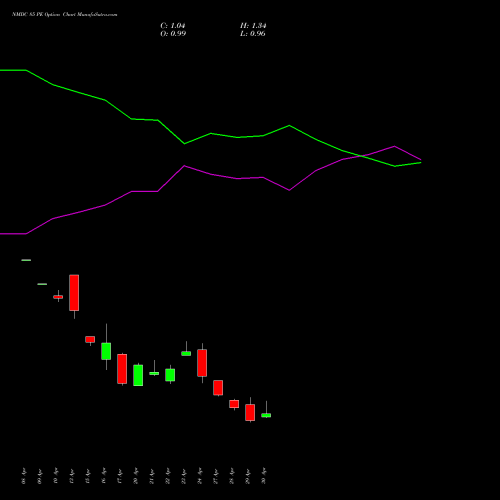The image size is (500, 500).
Task: Click the high value 'H: 1.34'
Action: coord(253,26)
